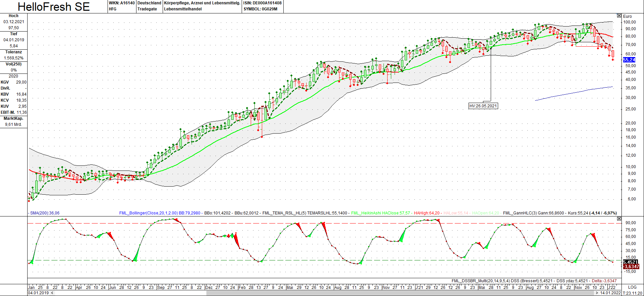
Task: Click the high value 97,50
Action: [14, 28]
